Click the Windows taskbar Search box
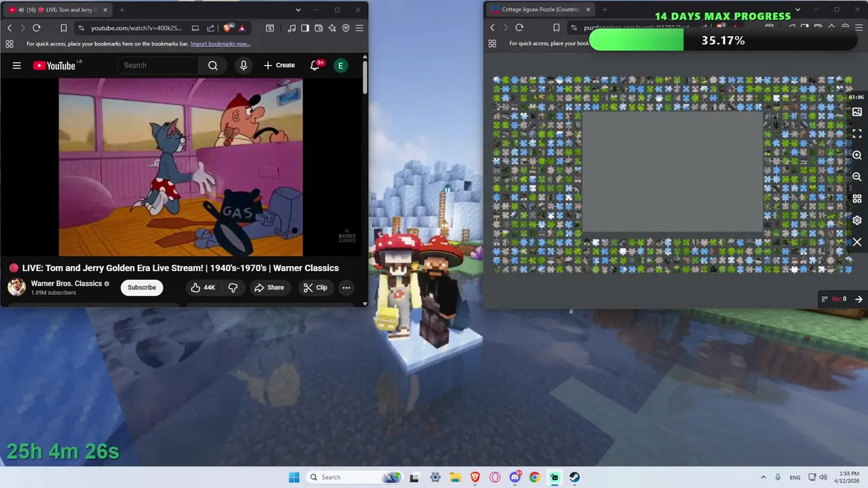Image resolution: width=868 pixels, height=488 pixels. pos(353,477)
